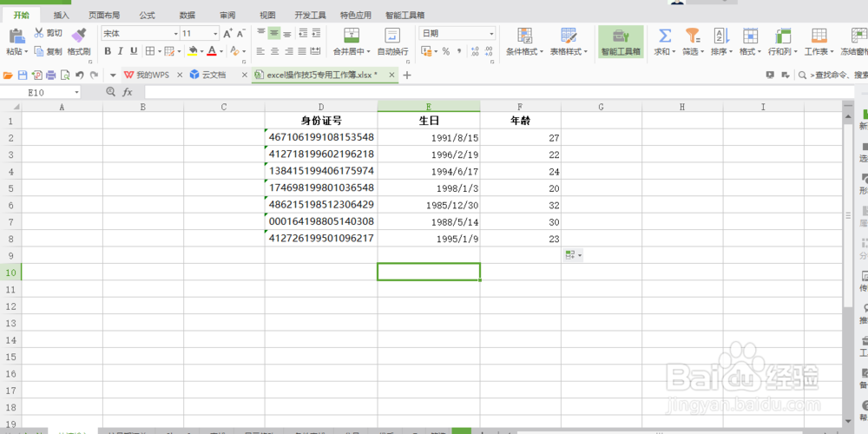Screen dimensions: 868x434
Task: Toggle middle vertical alignment
Action: 274,33
